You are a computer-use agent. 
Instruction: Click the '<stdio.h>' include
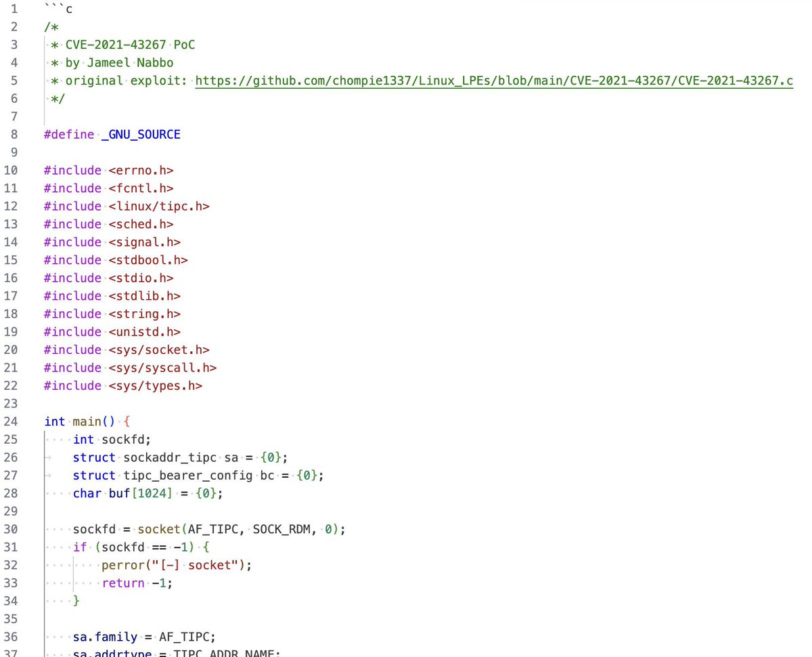coord(141,277)
